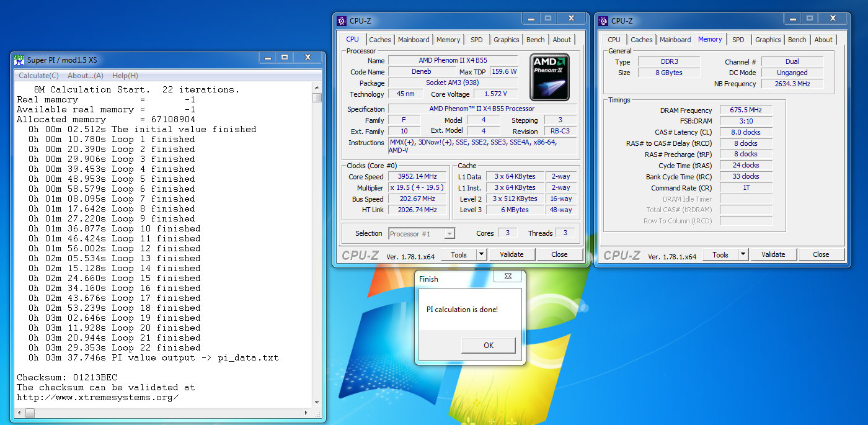Switch to SPD tab in left CPU-Z

point(476,40)
